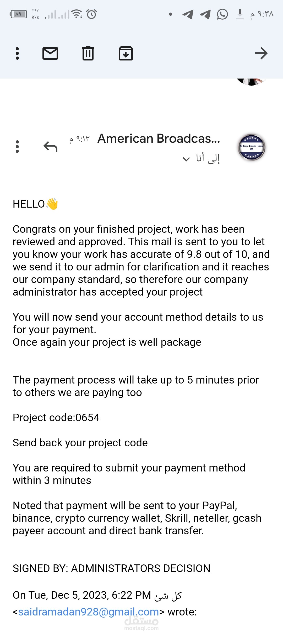Tap the partially visible profile picture above
The height and width of the screenshot is (644, 283).
coord(252,82)
